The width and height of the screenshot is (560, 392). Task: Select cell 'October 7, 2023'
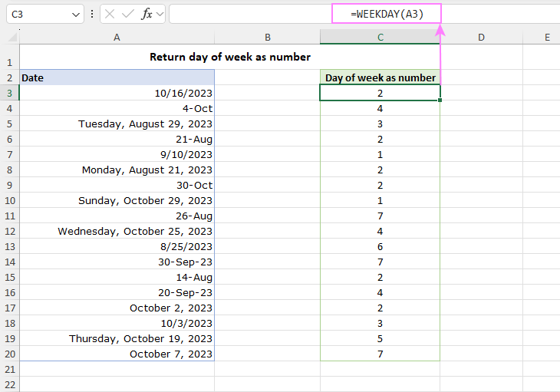tap(117, 354)
